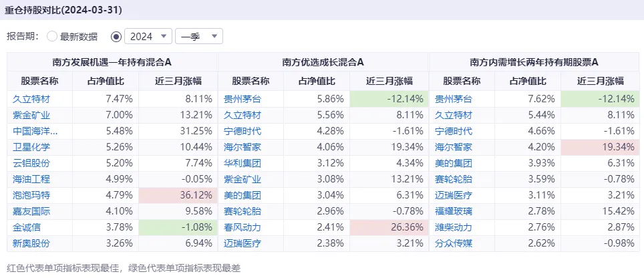644x278 pixels.
Task: Click the 潍柴动力 stock link
Action: pyautogui.click(x=453, y=227)
